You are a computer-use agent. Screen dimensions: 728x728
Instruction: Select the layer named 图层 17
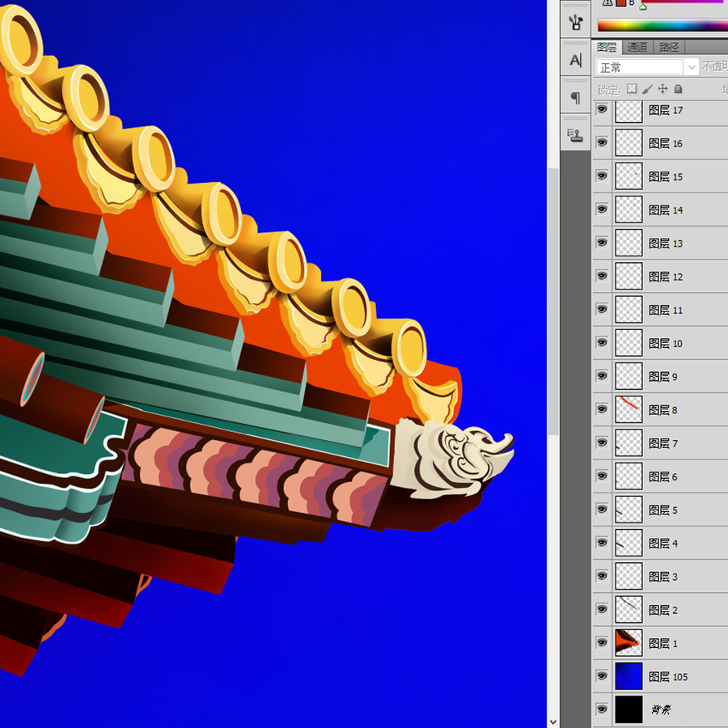pos(666,111)
